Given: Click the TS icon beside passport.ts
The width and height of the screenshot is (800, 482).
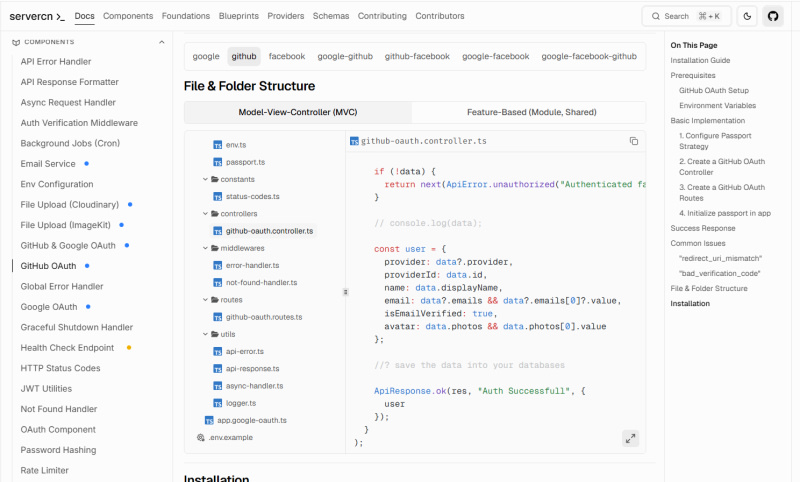Looking at the screenshot, I should [x=218, y=162].
